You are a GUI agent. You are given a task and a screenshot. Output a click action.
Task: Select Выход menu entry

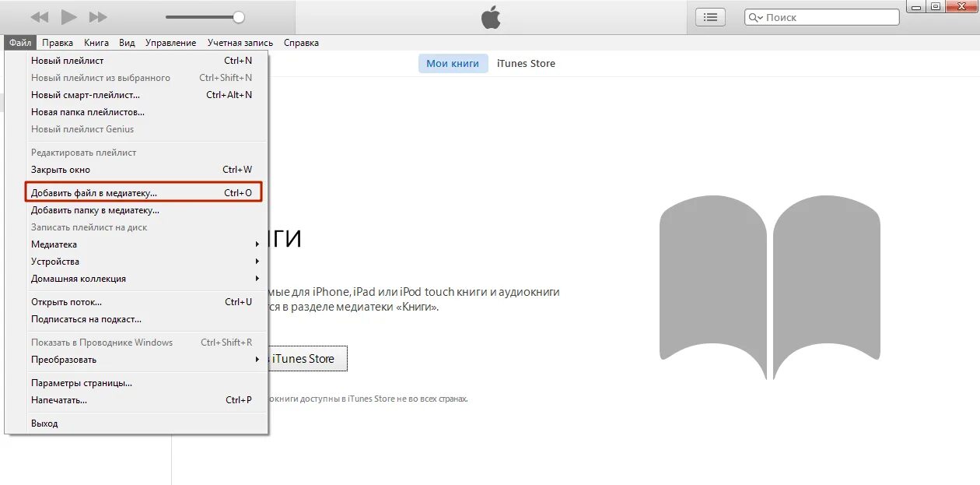[x=146, y=423]
